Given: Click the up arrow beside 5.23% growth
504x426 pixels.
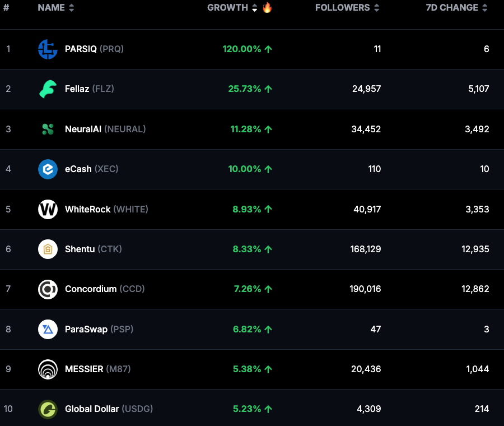Looking at the screenshot, I should 268,409.
